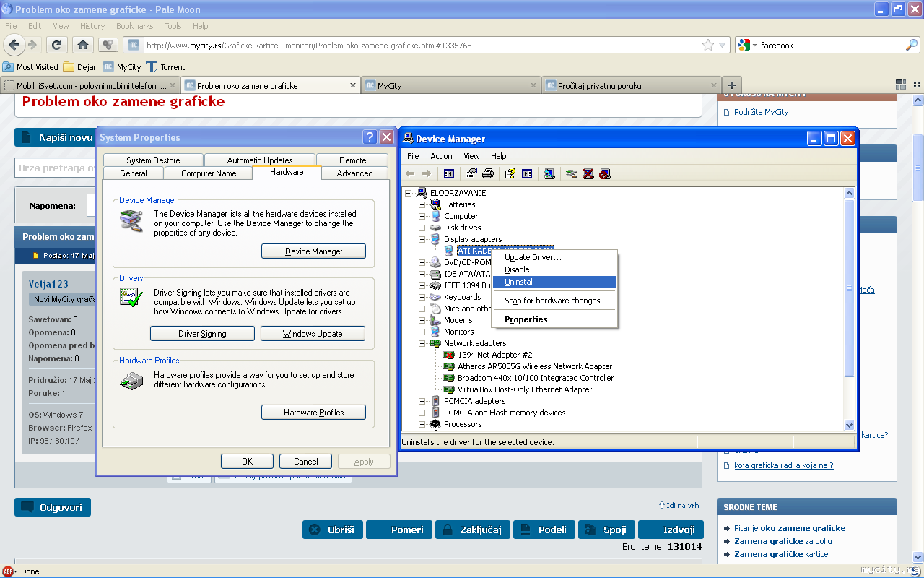Reload the page in Pale Moon
The image size is (924, 578).
coord(57,45)
